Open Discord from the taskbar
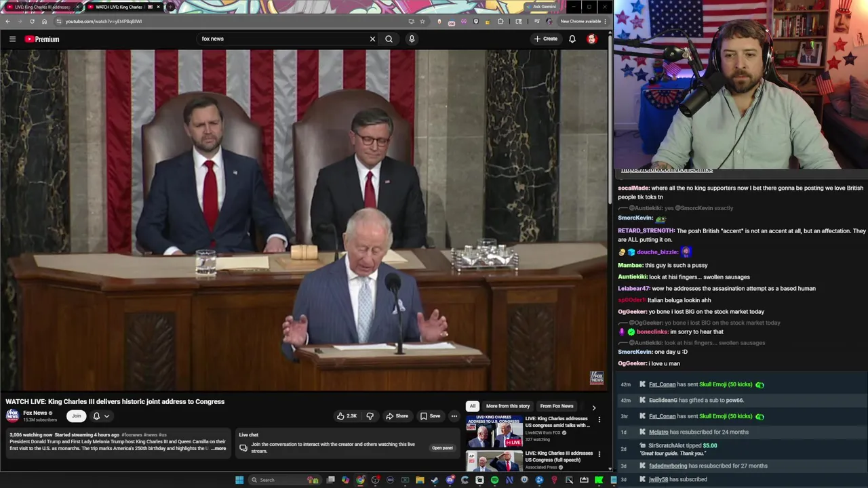The width and height of the screenshot is (868, 488). point(450,480)
